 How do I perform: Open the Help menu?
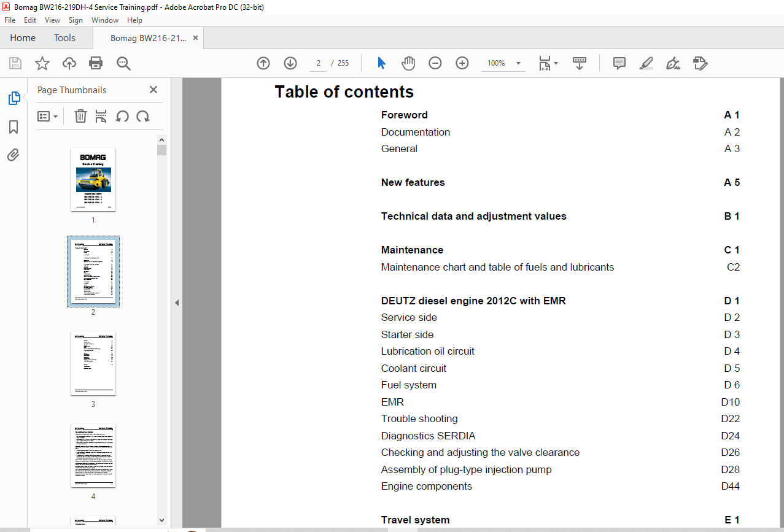tap(134, 20)
